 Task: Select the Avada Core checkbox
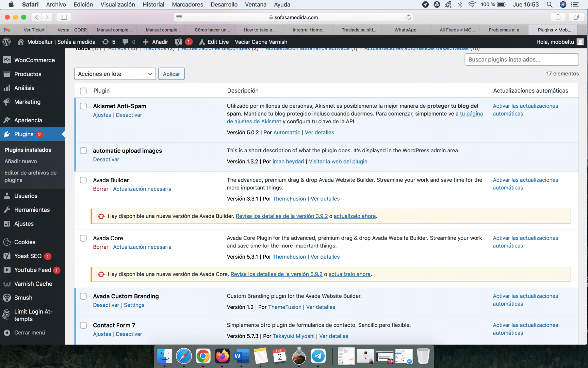pos(83,238)
